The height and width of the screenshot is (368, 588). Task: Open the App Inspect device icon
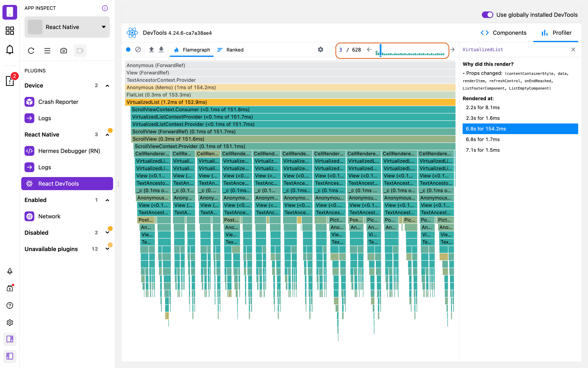point(10,12)
